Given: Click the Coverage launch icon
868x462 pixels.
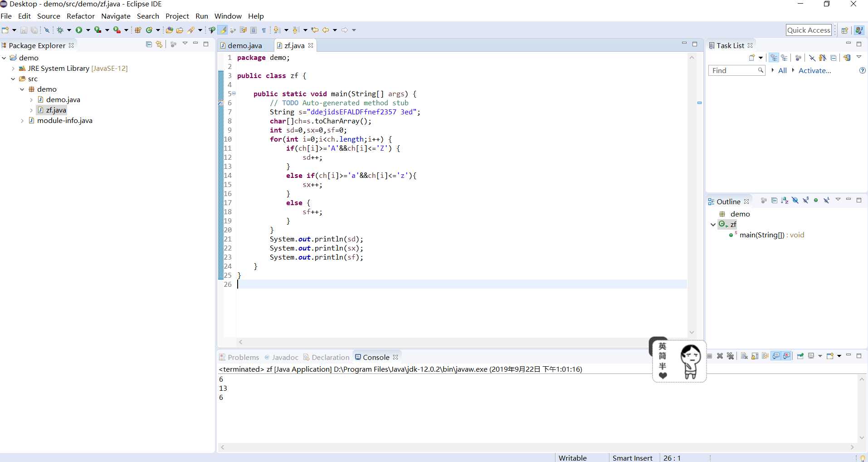Looking at the screenshot, I should (98, 30).
